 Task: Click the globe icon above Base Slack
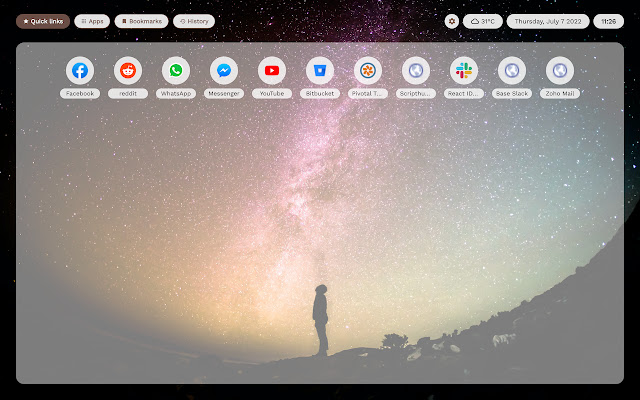click(x=512, y=71)
